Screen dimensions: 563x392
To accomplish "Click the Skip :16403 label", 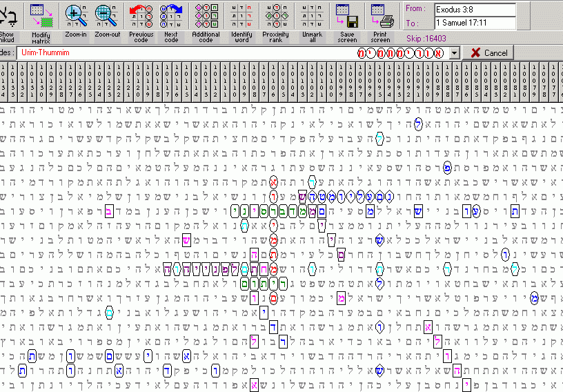I will coord(426,39).
